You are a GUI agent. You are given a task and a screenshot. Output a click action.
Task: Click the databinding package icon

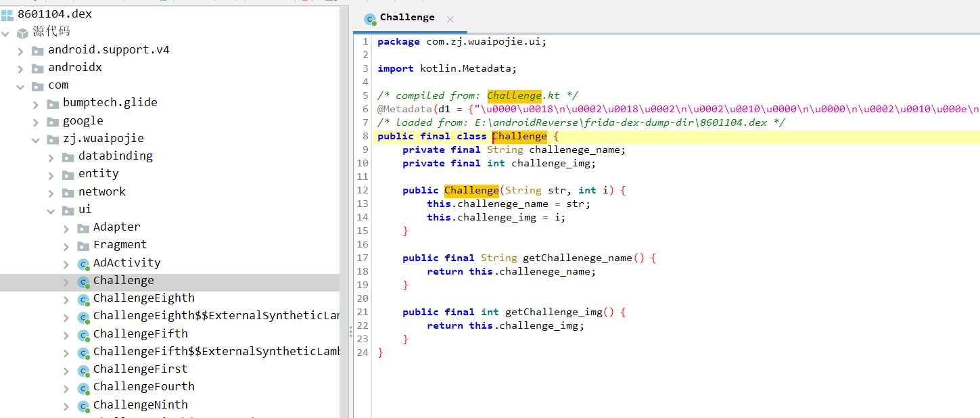68,157
